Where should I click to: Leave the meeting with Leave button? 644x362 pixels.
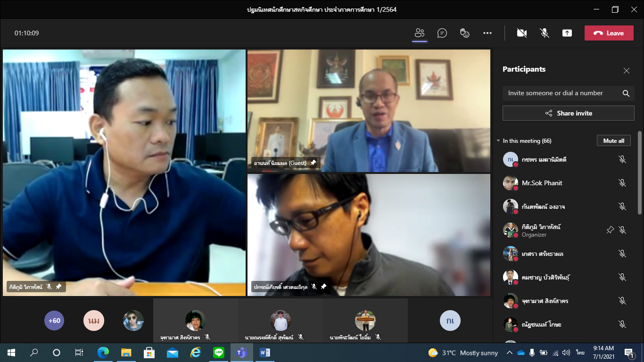pyautogui.click(x=609, y=33)
